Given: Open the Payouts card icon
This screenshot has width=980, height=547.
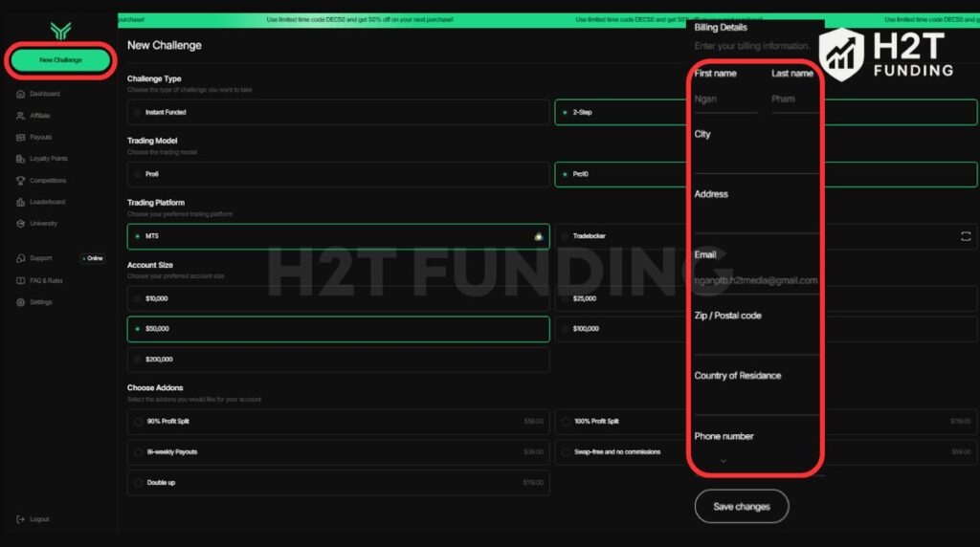Looking at the screenshot, I should 21,137.
